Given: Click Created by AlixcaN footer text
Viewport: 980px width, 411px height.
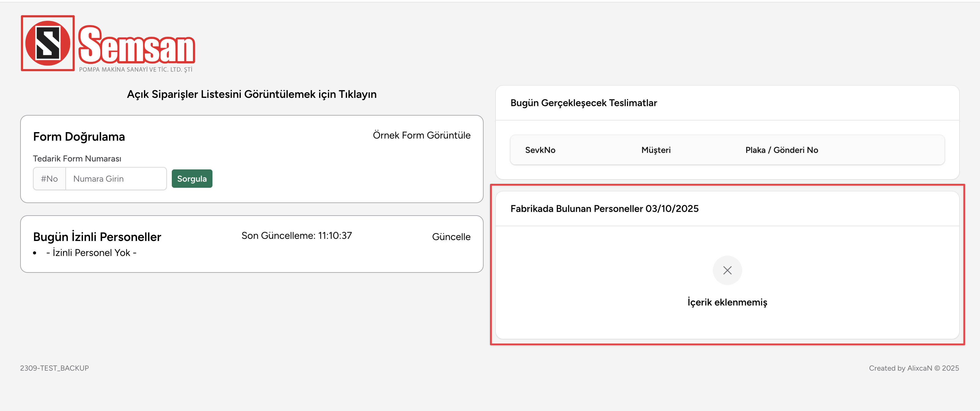Looking at the screenshot, I should [x=913, y=368].
